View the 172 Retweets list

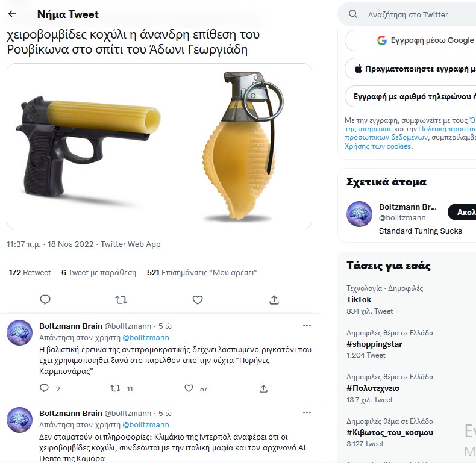30,273
